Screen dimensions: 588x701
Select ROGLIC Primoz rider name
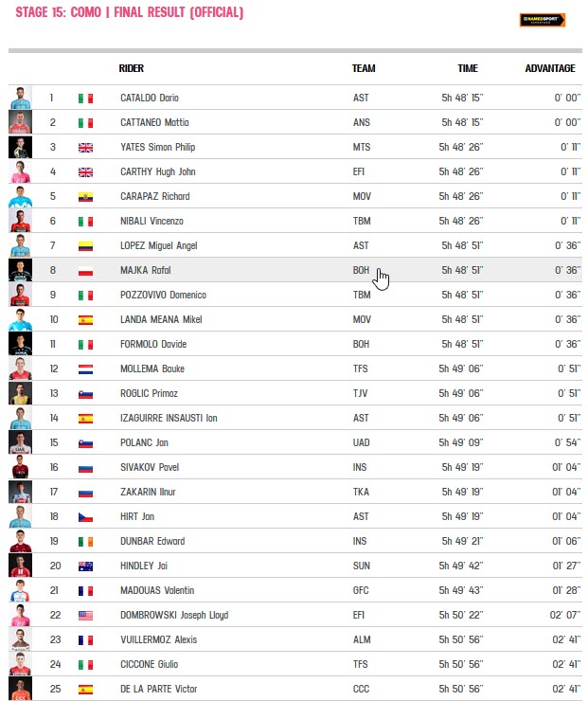[149, 393]
